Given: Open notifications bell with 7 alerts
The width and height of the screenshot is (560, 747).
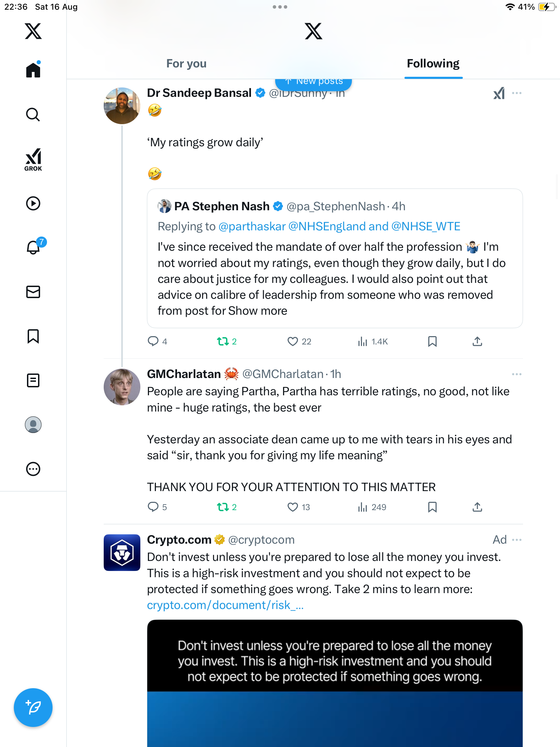Looking at the screenshot, I should point(34,247).
